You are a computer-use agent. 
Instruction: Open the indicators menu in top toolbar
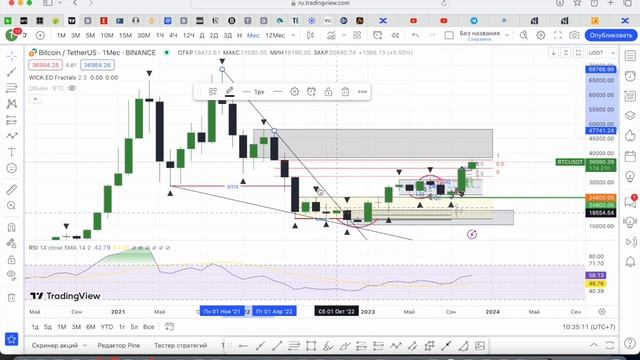click(331, 36)
